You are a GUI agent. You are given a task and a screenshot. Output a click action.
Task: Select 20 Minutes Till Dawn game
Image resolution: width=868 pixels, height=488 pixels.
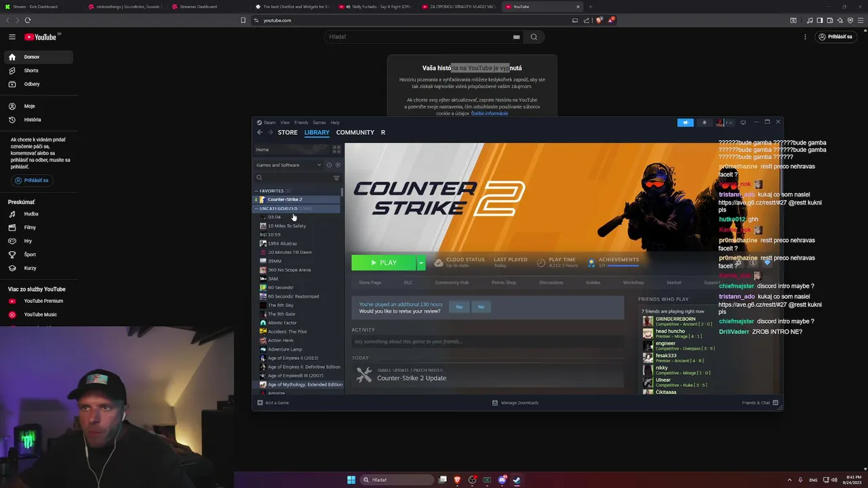pyautogui.click(x=290, y=252)
